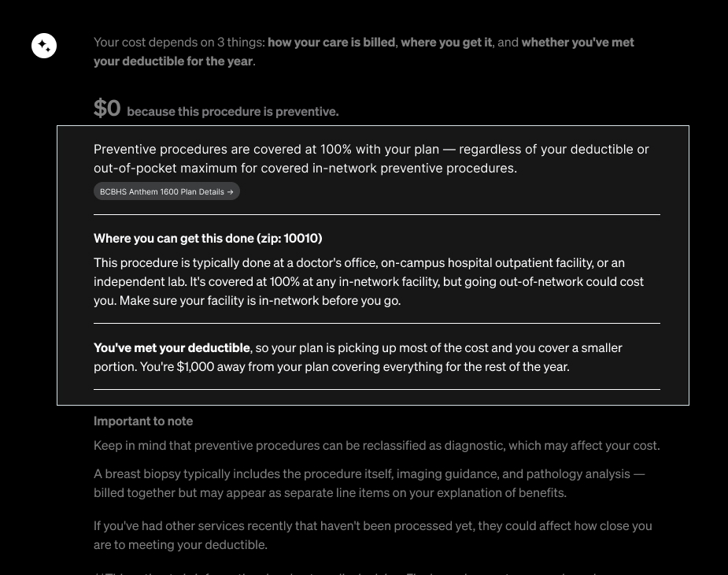The image size is (728, 575).
Task: Click bold "how your care is billed" text
Action: coord(331,43)
